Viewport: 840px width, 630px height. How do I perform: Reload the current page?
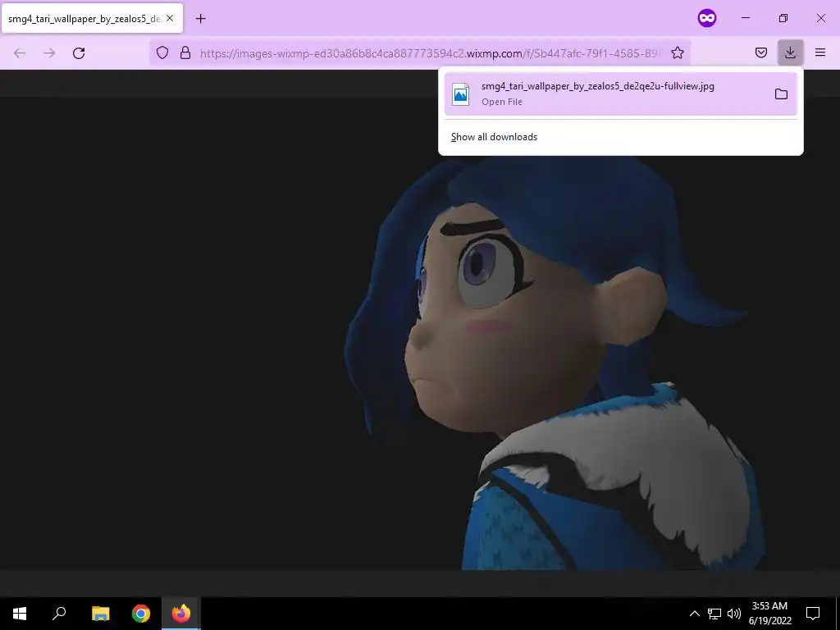pyautogui.click(x=79, y=53)
